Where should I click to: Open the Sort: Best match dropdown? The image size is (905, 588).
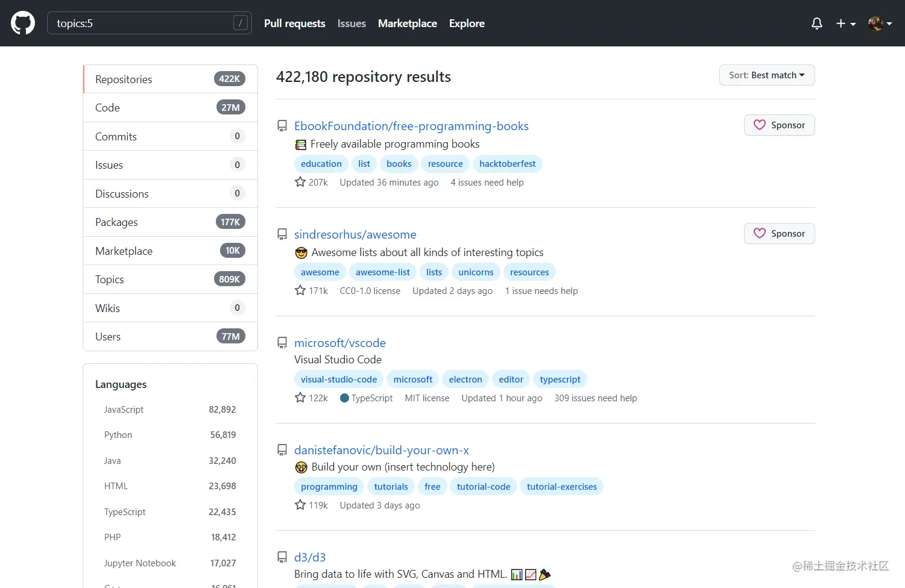coord(767,75)
